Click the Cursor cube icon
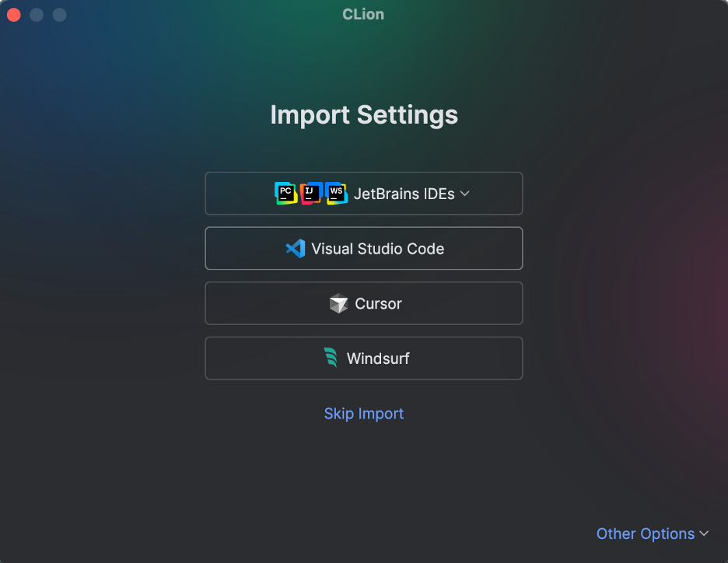Screen dimensions: 728x563 tap(341, 303)
